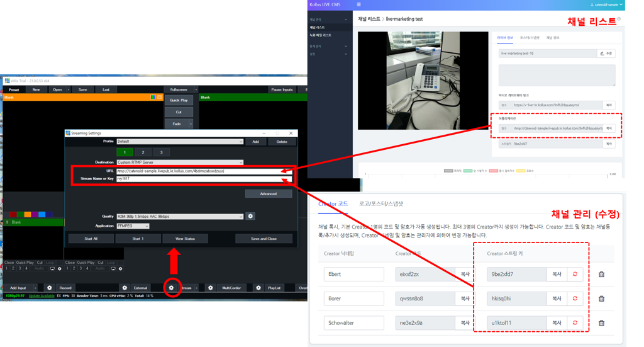Open the MultiCorder settings gear icon

point(211,288)
